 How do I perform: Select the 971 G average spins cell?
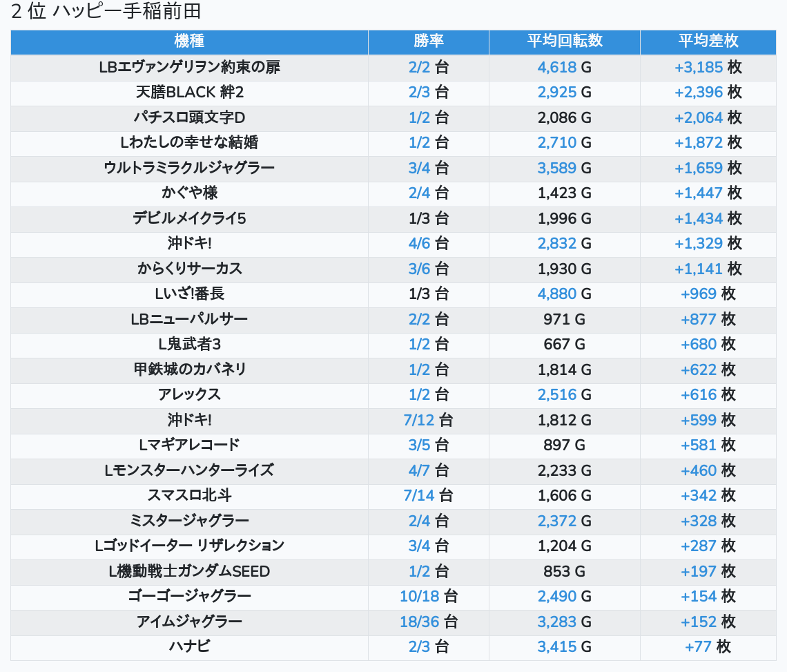[x=565, y=320]
